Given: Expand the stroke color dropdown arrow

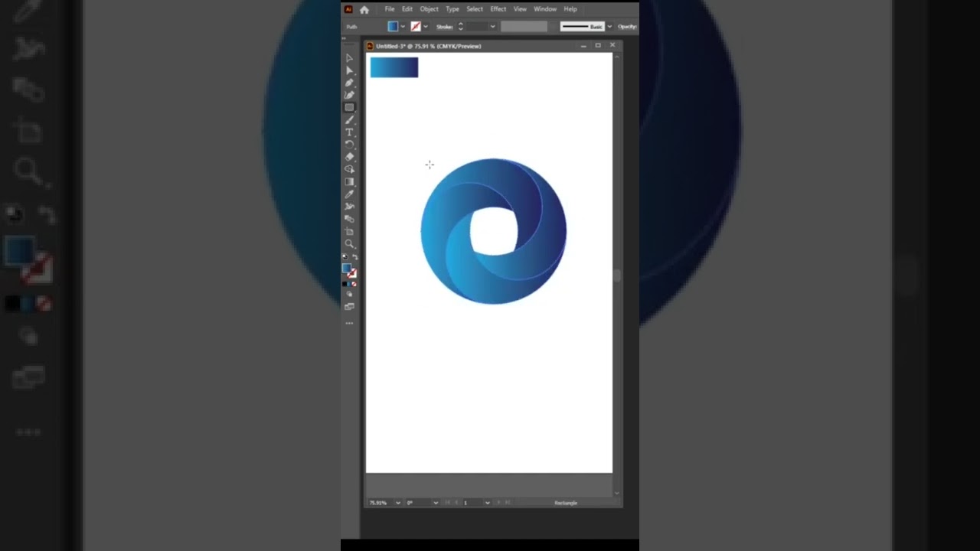Looking at the screenshot, I should [x=426, y=27].
